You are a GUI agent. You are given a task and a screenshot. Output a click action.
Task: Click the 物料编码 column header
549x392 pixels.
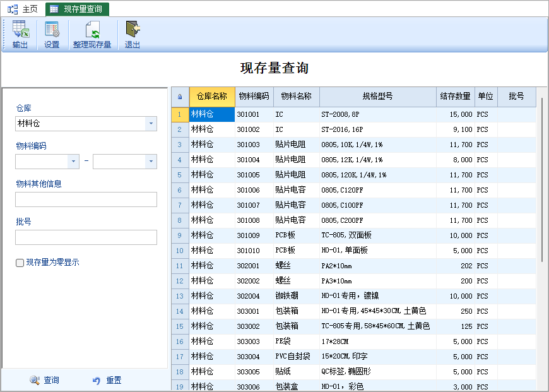(x=254, y=97)
